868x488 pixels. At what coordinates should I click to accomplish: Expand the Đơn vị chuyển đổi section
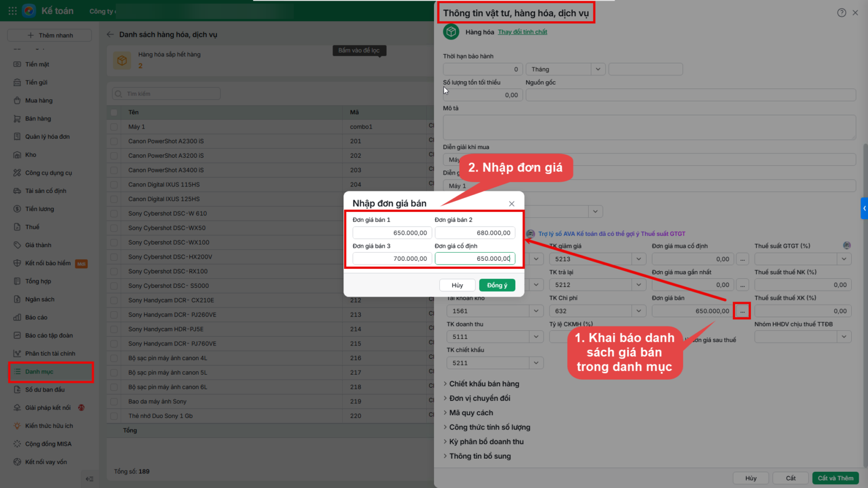pyautogui.click(x=477, y=398)
